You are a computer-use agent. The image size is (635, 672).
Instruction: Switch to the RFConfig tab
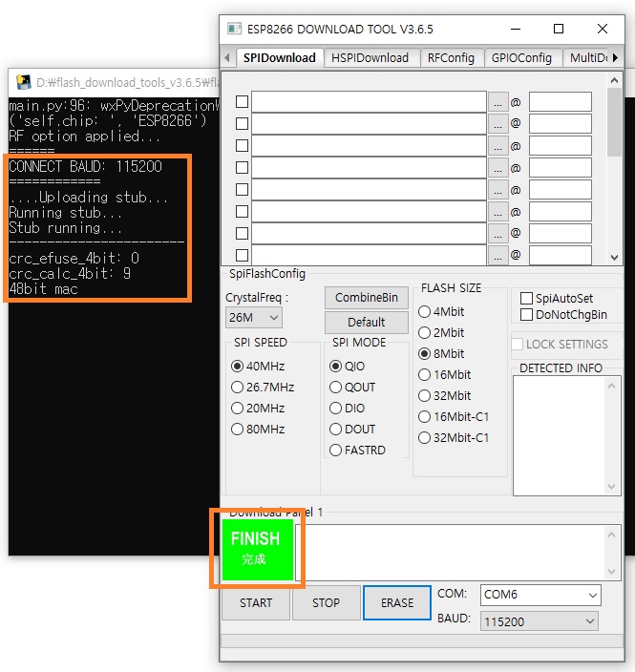pos(451,58)
